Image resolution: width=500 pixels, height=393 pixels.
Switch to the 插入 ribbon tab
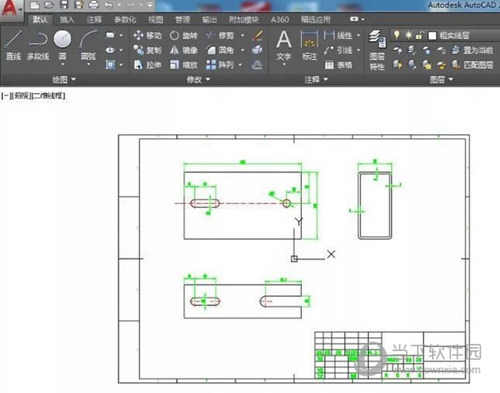[67, 20]
